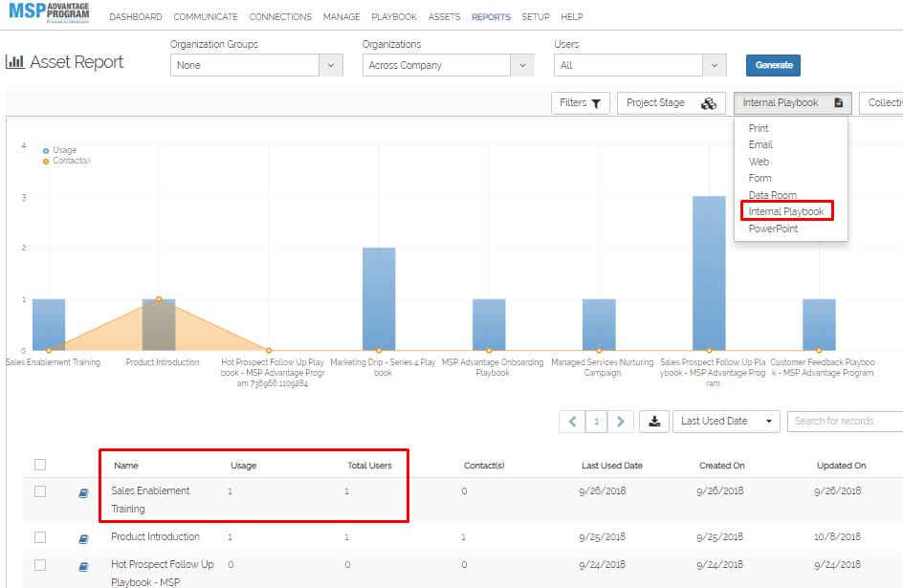Go to the next page arrow
903x588 pixels.
620,421
